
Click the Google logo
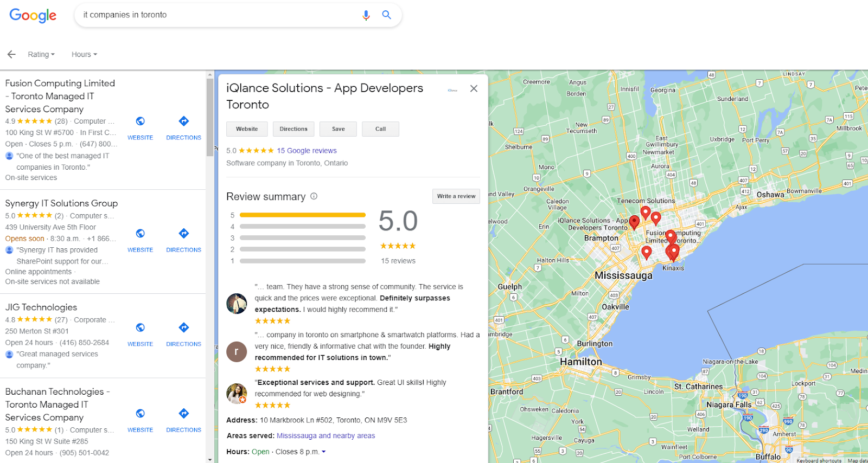33,16
